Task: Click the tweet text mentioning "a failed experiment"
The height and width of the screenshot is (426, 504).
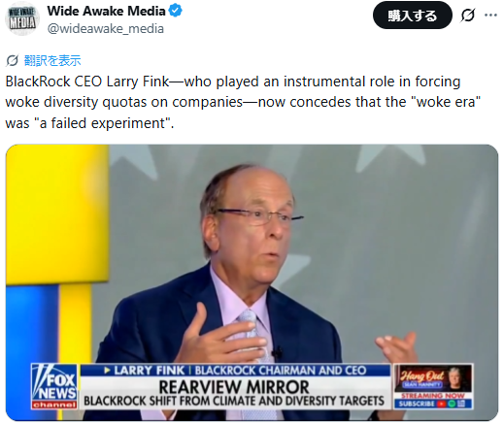Action: coord(243,102)
